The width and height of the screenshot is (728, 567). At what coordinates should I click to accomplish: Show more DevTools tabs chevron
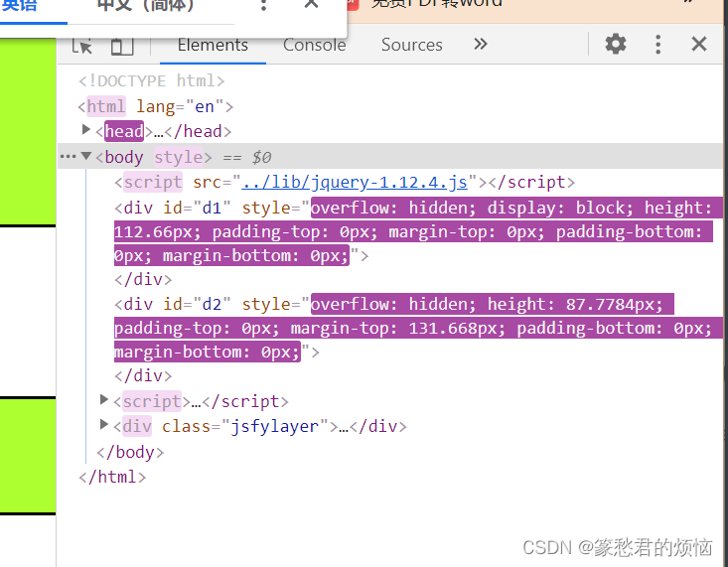tap(481, 45)
